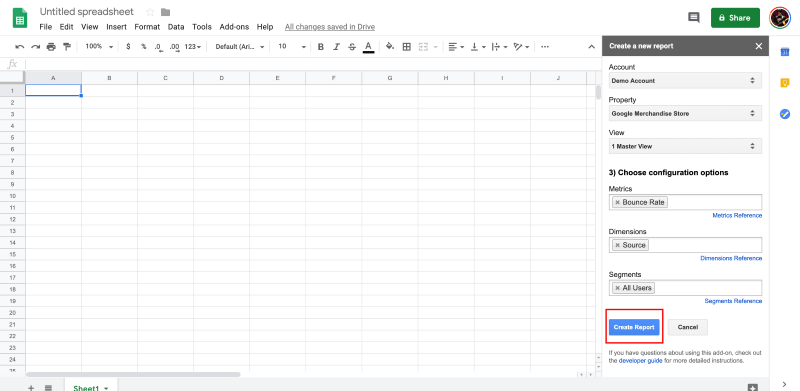Toggle bold formatting

pyautogui.click(x=320, y=46)
